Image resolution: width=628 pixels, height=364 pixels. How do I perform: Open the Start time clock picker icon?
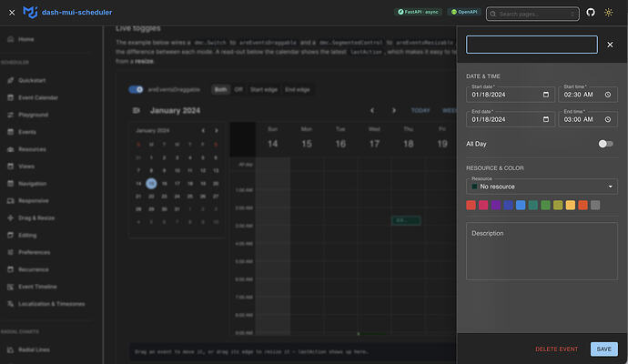point(608,95)
